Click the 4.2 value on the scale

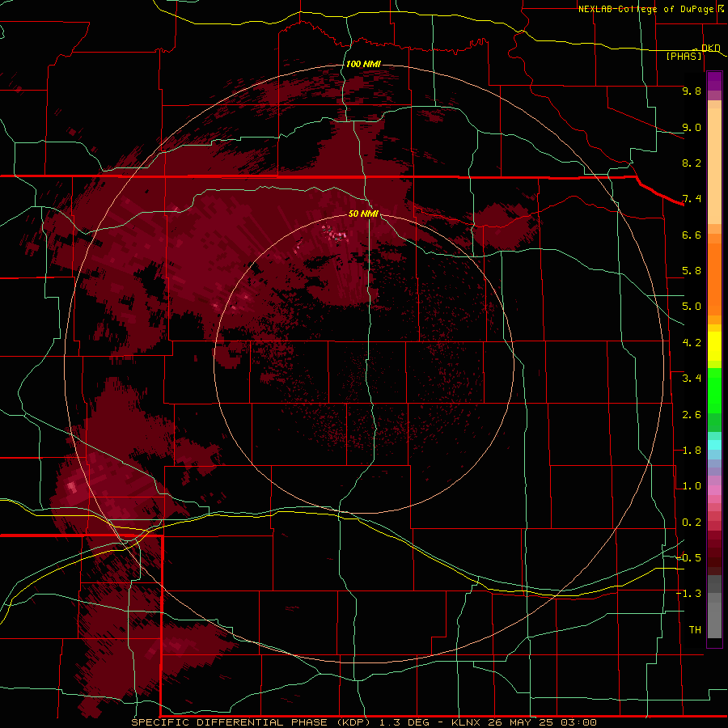coord(692,343)
